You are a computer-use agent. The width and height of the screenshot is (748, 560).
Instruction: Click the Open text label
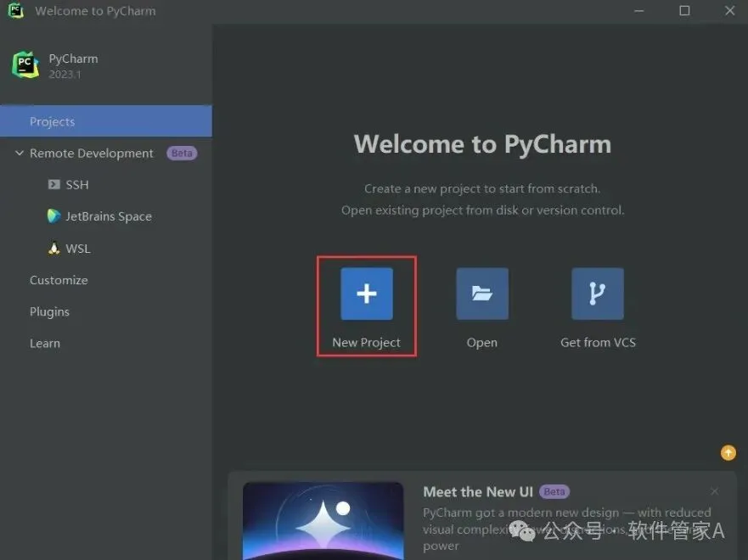481,342
